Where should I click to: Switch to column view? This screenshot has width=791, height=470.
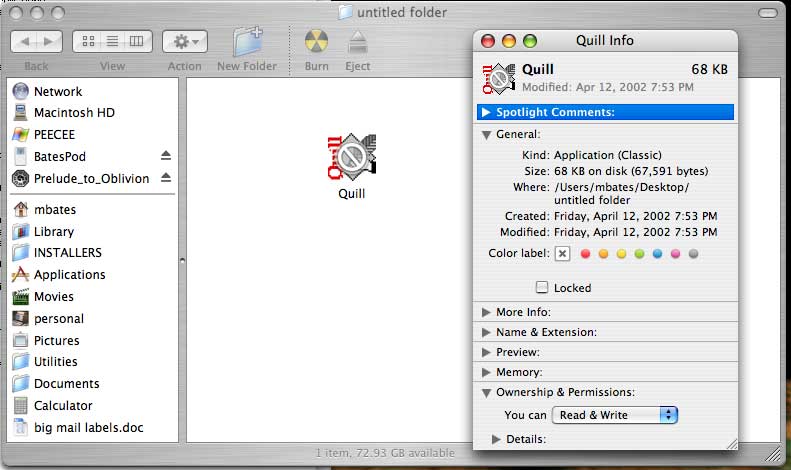[x=137, y=41]
